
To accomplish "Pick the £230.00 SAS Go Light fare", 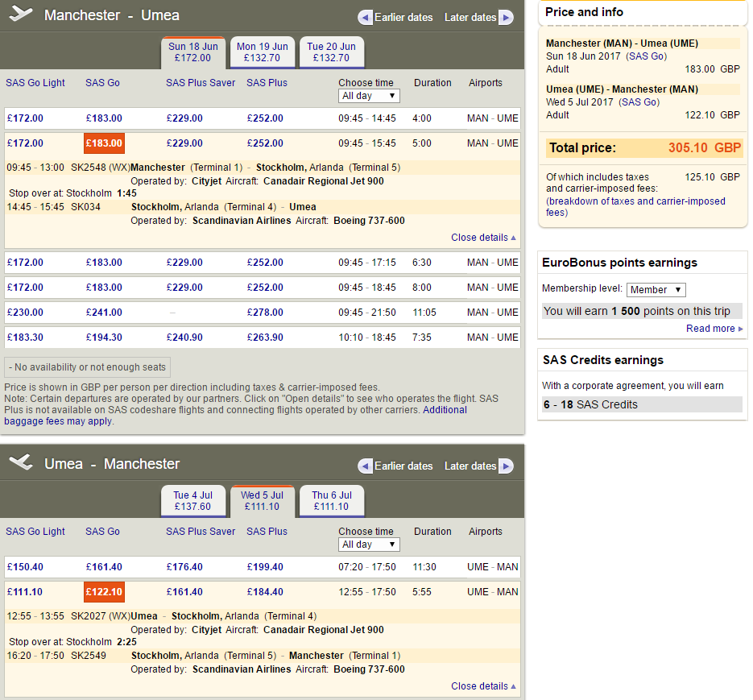I will pyautogui.click(x=25, y=313).
